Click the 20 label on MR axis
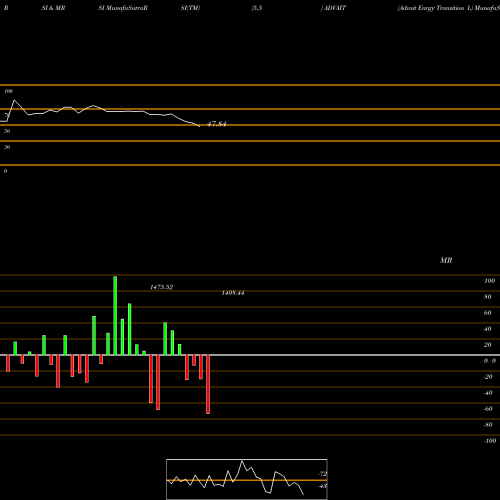This screenshot has width=500, height=500. pyautogui.click(x=488, y=345)
